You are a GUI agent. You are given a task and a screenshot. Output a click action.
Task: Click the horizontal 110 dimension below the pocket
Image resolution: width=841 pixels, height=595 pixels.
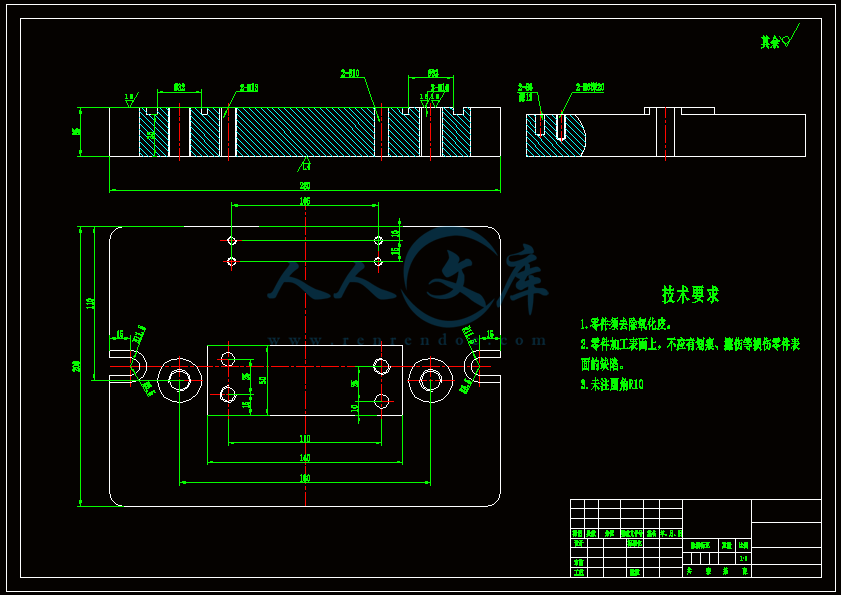305,438
